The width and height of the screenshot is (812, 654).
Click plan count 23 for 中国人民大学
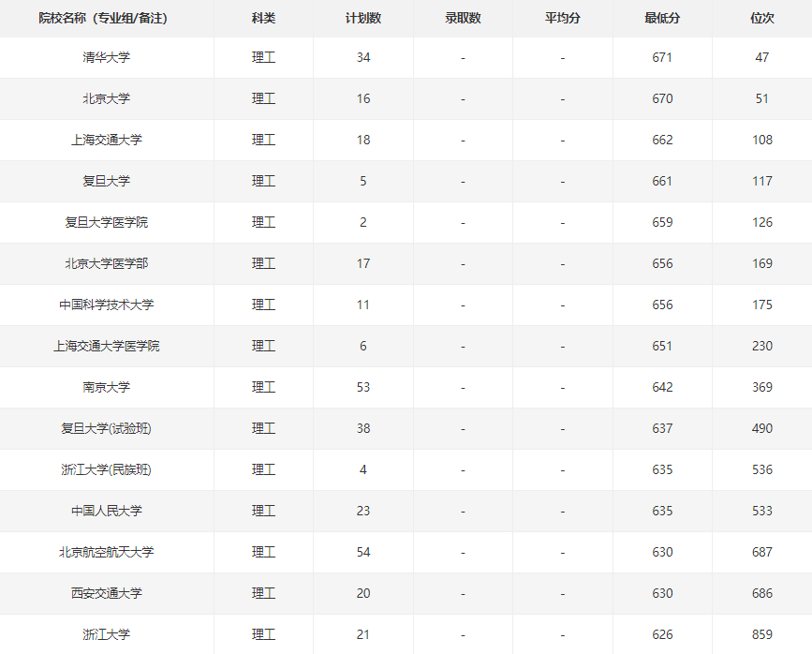click(363, 511)
